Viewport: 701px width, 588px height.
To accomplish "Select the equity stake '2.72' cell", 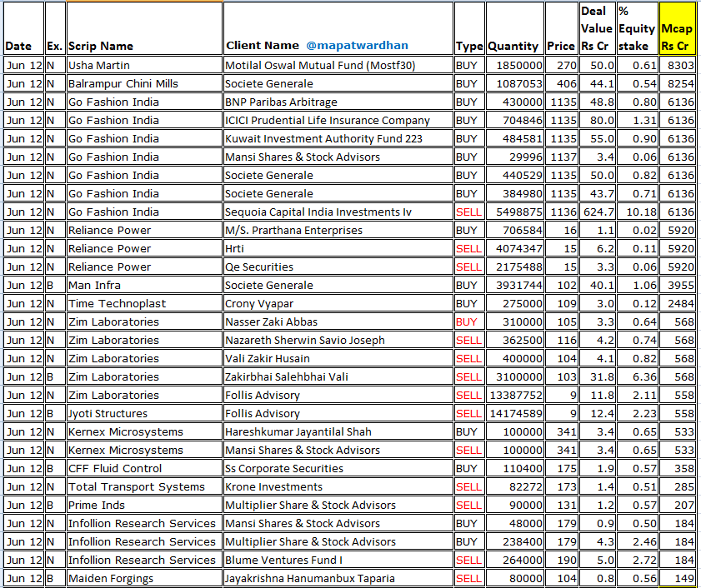I will pyautogui.click(x=638, y=560).
